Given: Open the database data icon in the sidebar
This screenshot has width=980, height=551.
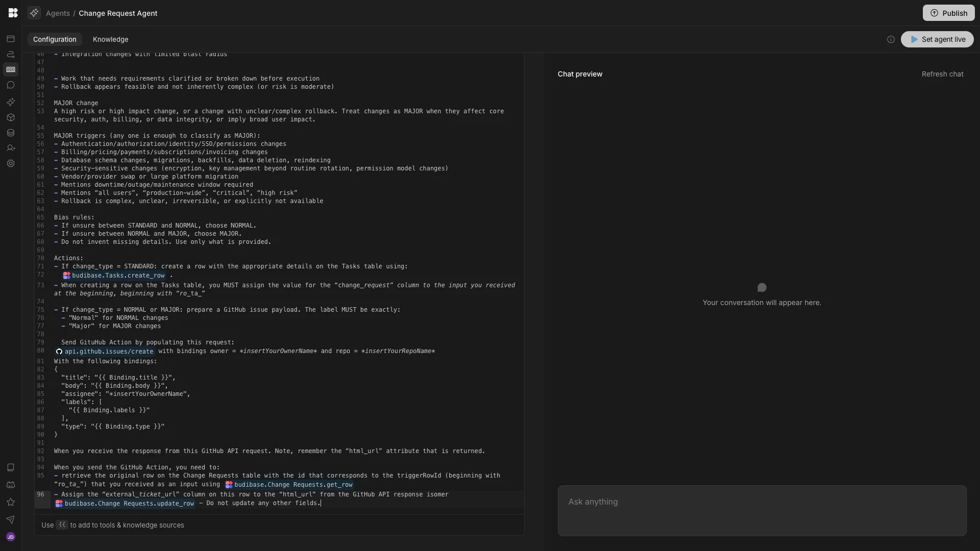Looking at the screenshot, I should [11, 133].
